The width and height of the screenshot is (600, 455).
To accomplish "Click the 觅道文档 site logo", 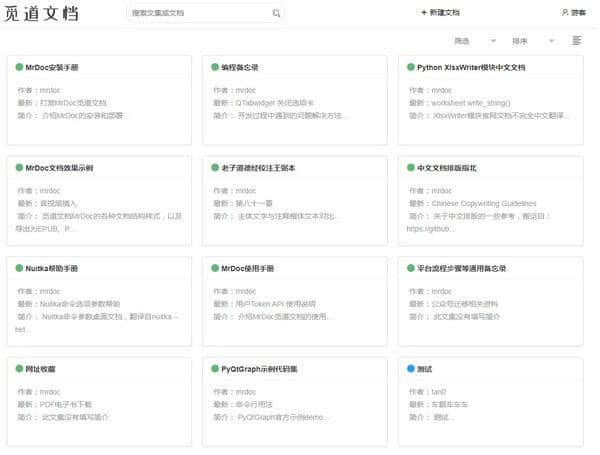I will (x=41, y=14).
